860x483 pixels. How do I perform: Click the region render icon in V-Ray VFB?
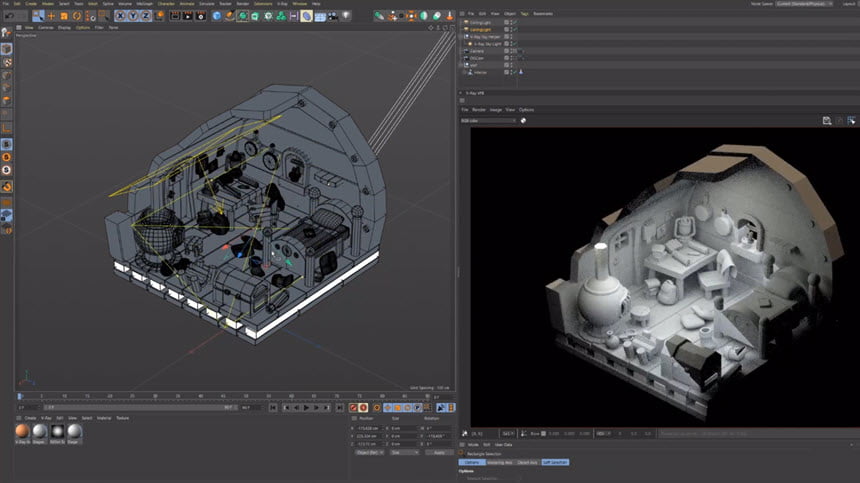coord(851,121)
